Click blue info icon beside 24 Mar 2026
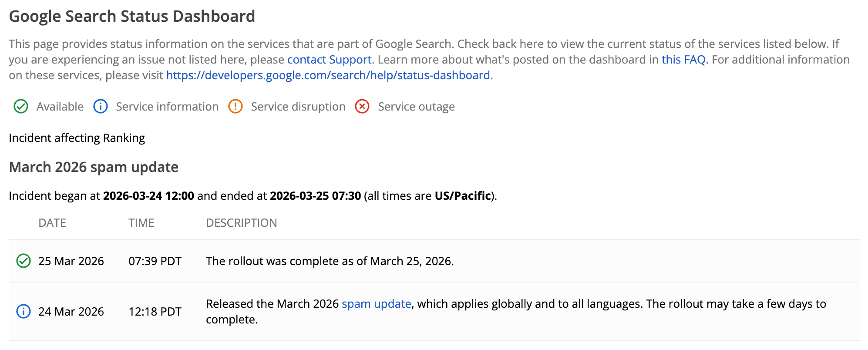 (x=24, y=312)
